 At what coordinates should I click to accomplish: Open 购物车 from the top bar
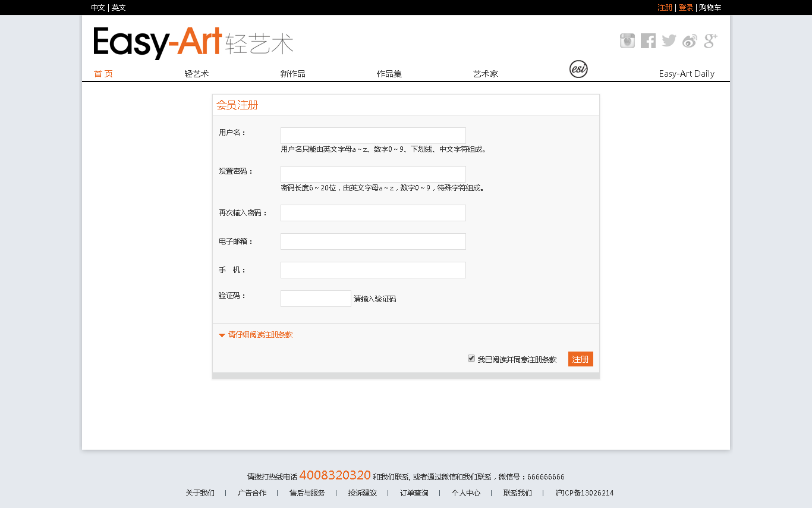(x=710, y=8)
